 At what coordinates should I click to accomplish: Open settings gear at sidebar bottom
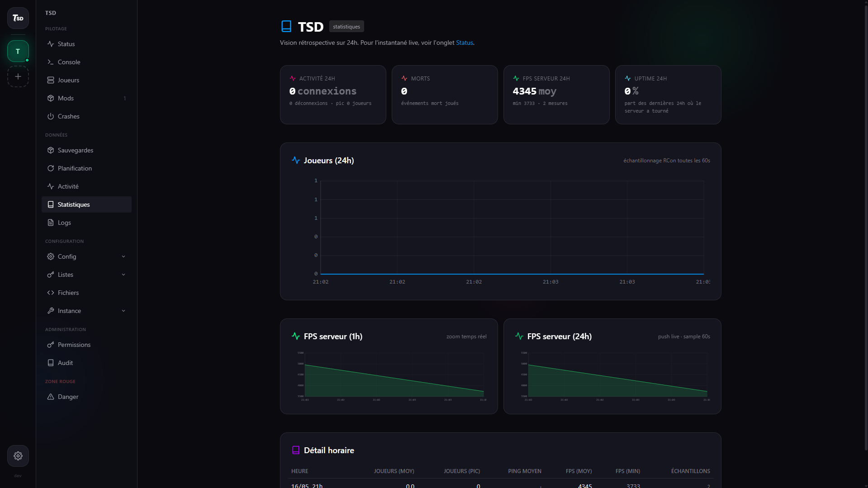tap(18, 456)
